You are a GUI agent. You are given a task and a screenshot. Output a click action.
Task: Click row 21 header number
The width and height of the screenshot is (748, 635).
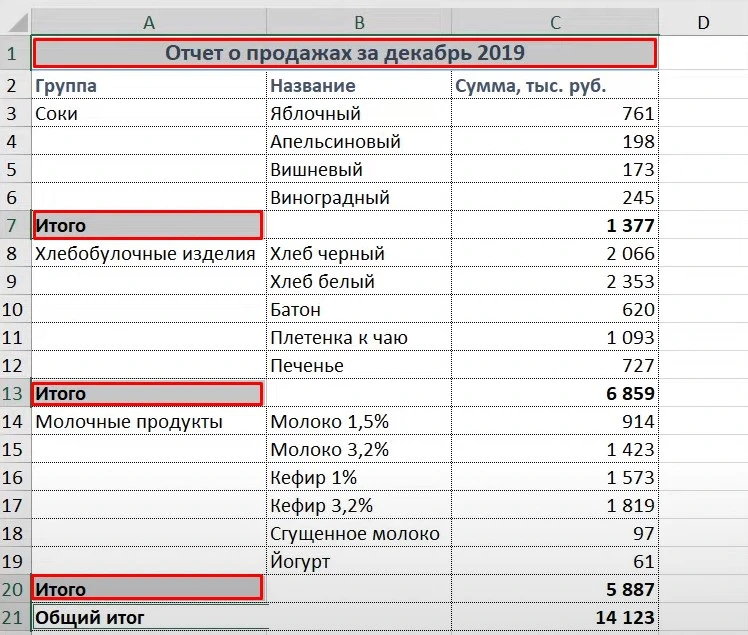point(15,618)
